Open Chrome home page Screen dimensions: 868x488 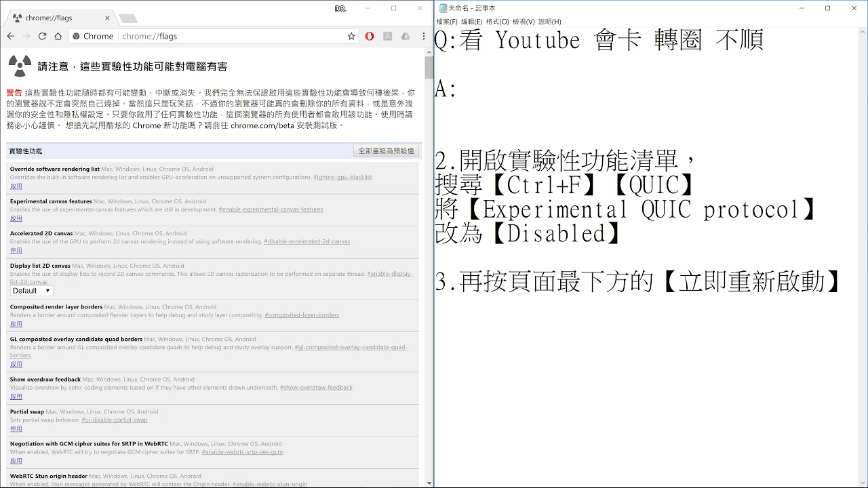click(x=58, y=36)
